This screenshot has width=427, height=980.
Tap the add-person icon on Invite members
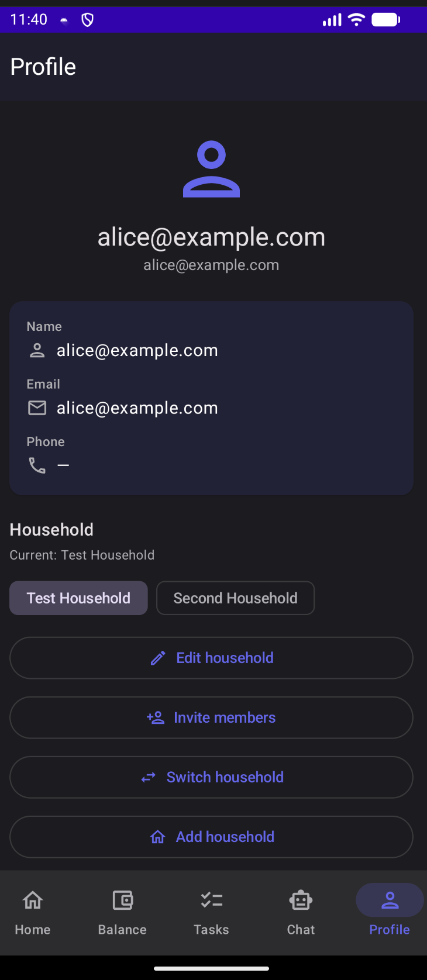point(156,717)
